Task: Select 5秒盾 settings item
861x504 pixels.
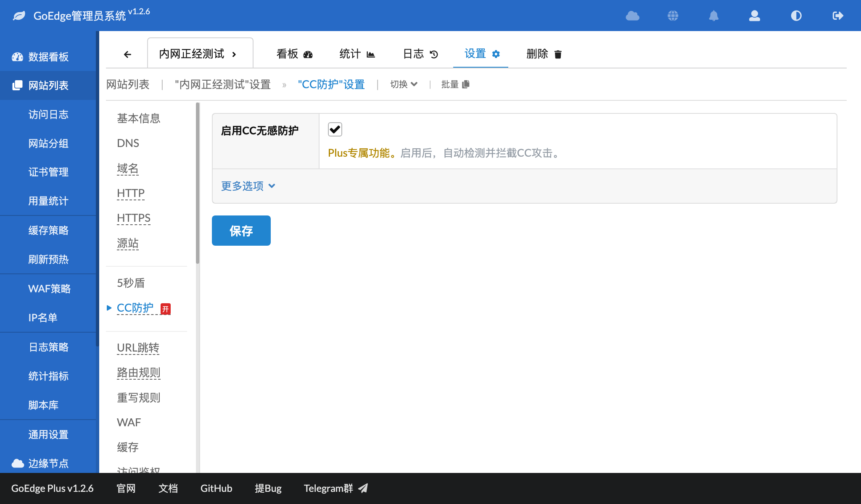Action: [x=131, y=283]
